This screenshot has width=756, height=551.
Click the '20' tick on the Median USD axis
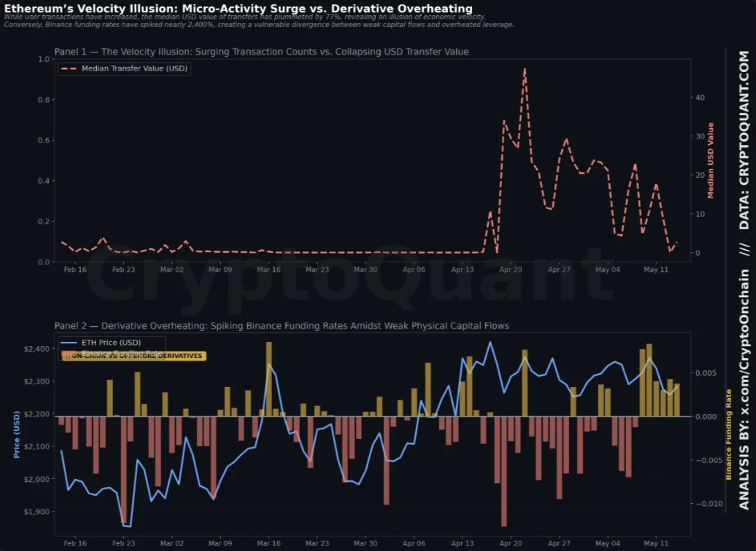coord(700,175)
